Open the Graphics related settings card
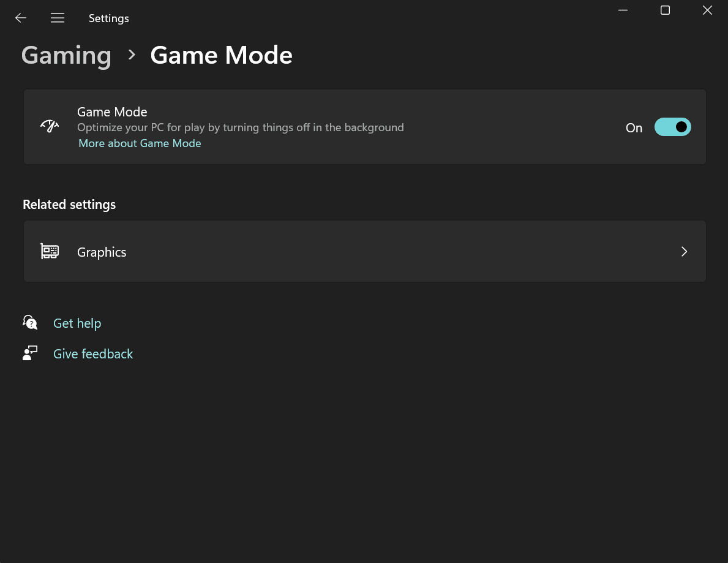The height and width of the screenshot is (563, 728). (x=365, y=251)
